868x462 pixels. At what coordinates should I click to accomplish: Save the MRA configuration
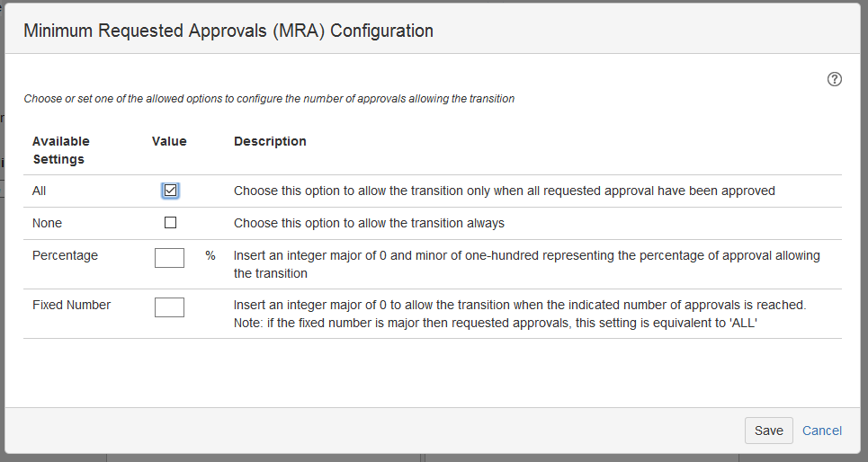[x=768, y=431]
